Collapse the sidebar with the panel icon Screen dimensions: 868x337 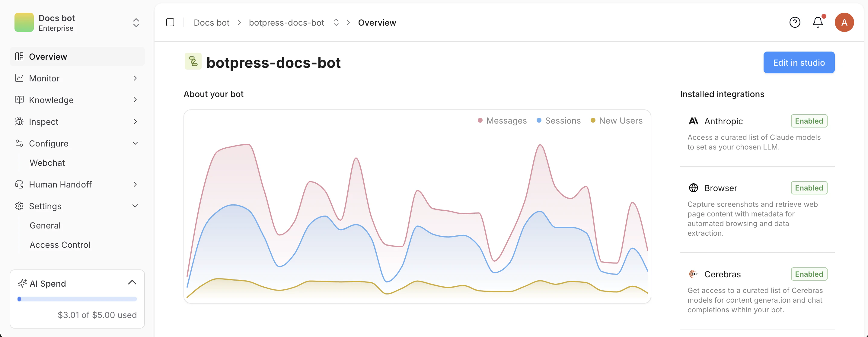pos(170,22)
